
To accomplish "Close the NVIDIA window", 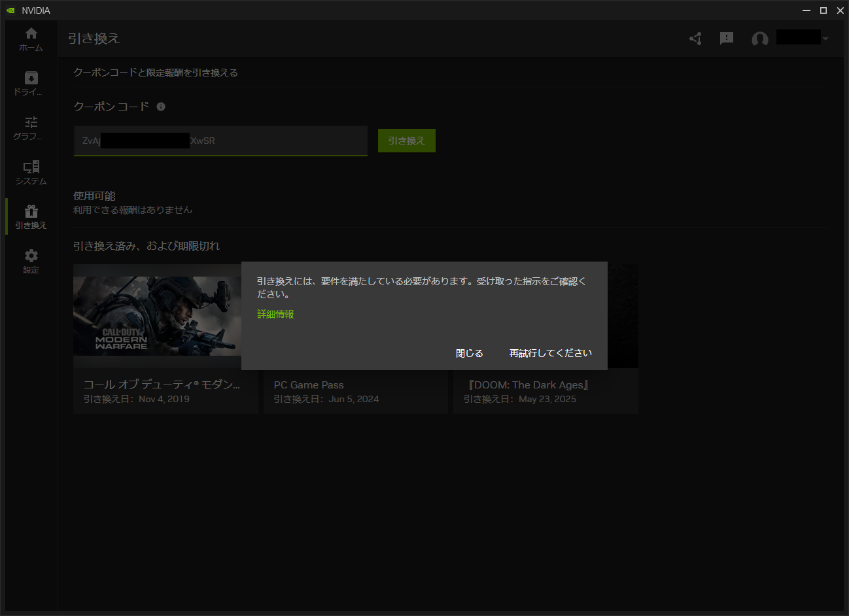I will [840, 10].
